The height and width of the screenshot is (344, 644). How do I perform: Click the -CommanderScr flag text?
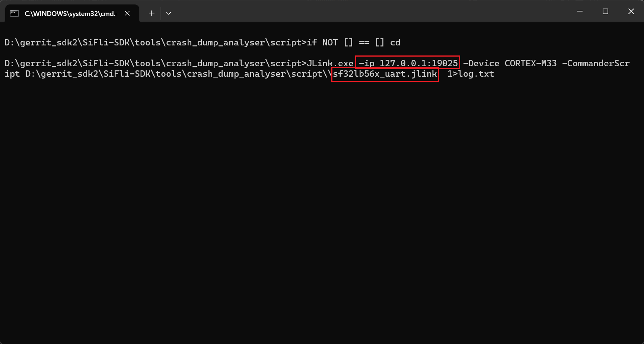pos(596,63)
